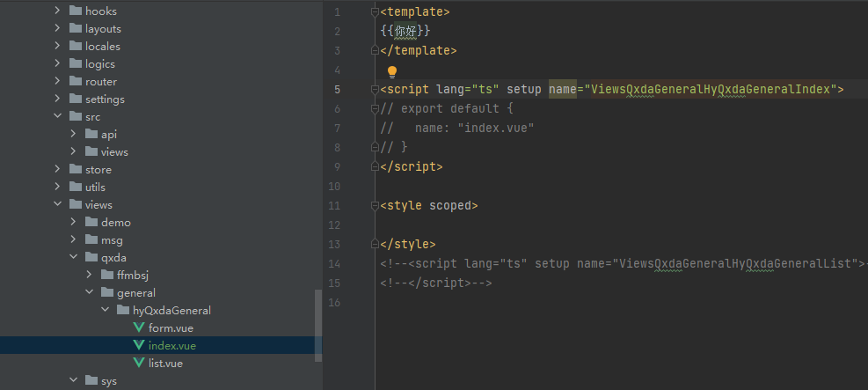Screen dimensions: 868x390
Task: Click the qxda folder icon
Action: click(x=91, y=257)
